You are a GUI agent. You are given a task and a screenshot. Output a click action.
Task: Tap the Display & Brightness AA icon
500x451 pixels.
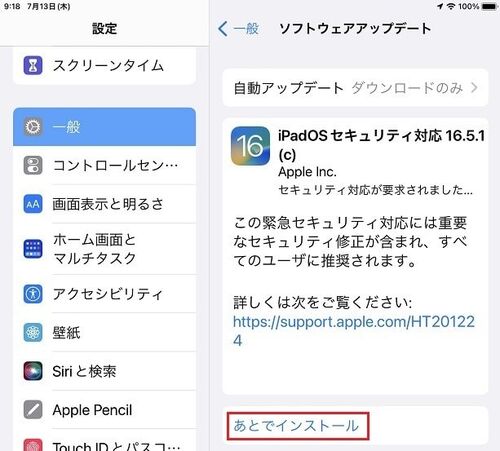33,204
